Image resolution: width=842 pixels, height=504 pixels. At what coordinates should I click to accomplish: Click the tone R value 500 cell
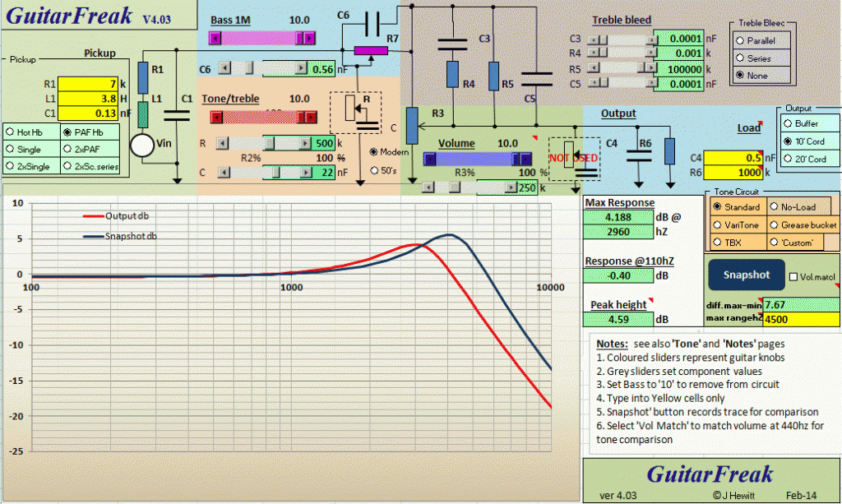324,143
